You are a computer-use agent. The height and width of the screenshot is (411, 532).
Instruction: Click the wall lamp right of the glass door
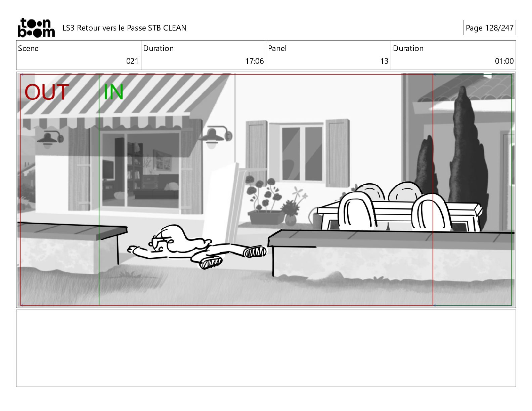click(215, 137)
